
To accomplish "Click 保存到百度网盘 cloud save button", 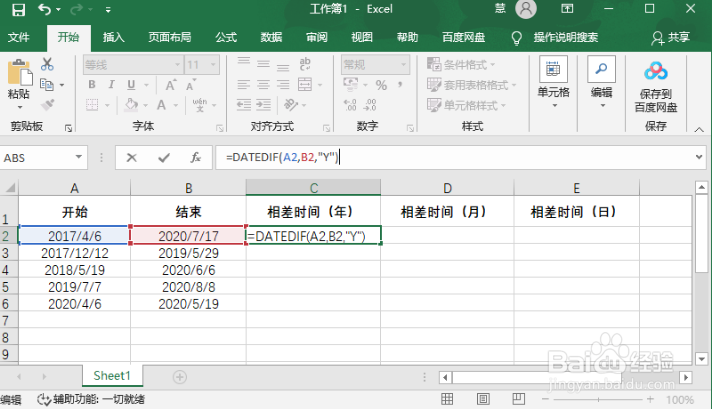I will [656, 87].
